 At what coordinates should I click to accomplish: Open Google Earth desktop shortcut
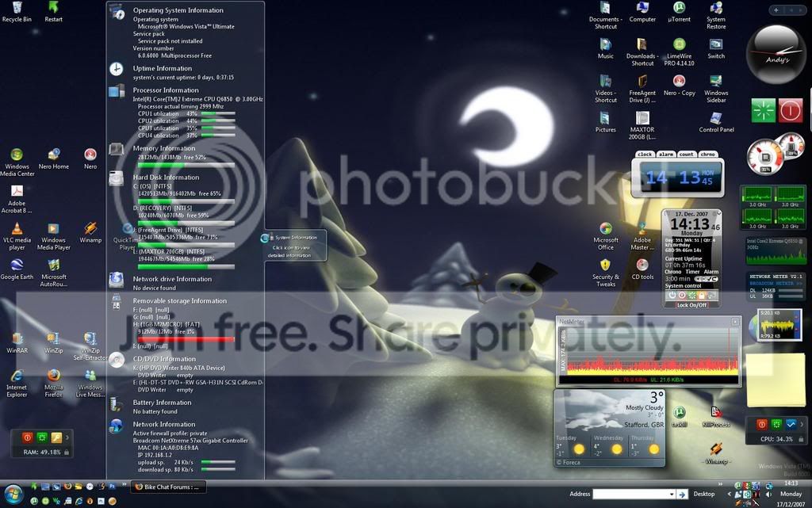tap(17, 269)
